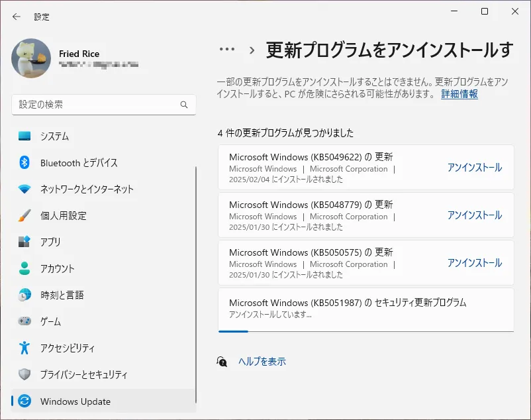Viewport: 531px width, 420px height.
Task: Open the アプリ settings label
Action: coord(50,242)
